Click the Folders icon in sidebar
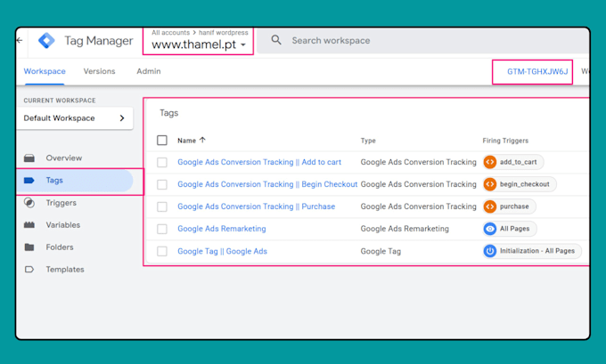 pyautogui.click(x=29, y=247)
